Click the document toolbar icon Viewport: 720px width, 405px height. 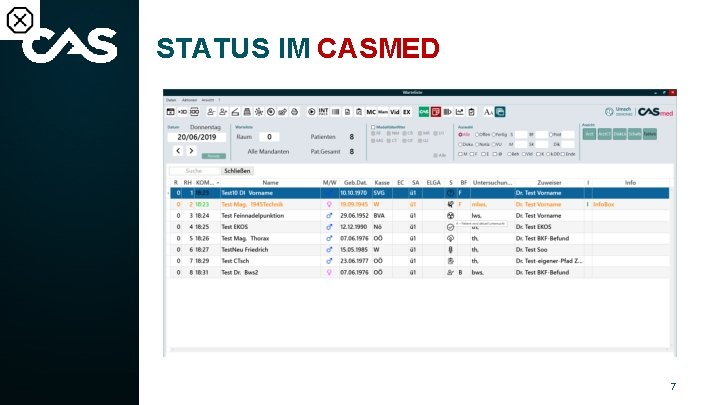coord(348,112)
